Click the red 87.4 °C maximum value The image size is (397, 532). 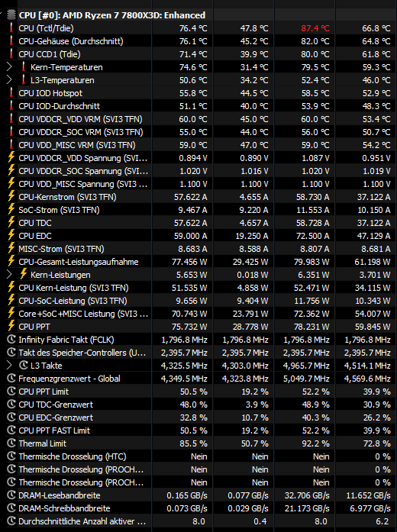(315, 28)
